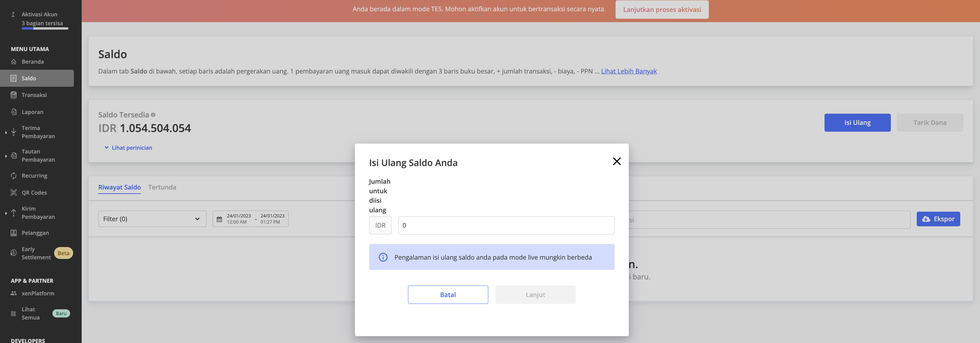Switch to the Tertunda tab
The width and height of the screenshot is (980, 343).
click(162, 187)
